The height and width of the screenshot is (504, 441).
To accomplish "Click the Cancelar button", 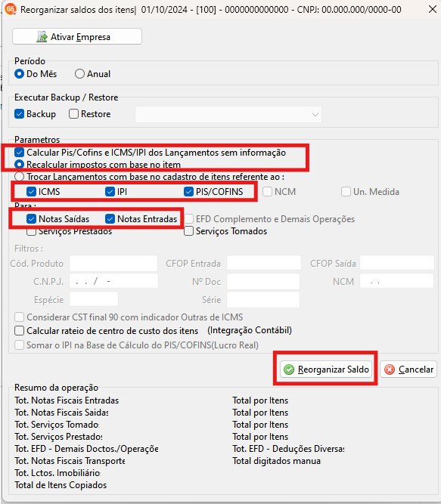I will tap(408, 369).
